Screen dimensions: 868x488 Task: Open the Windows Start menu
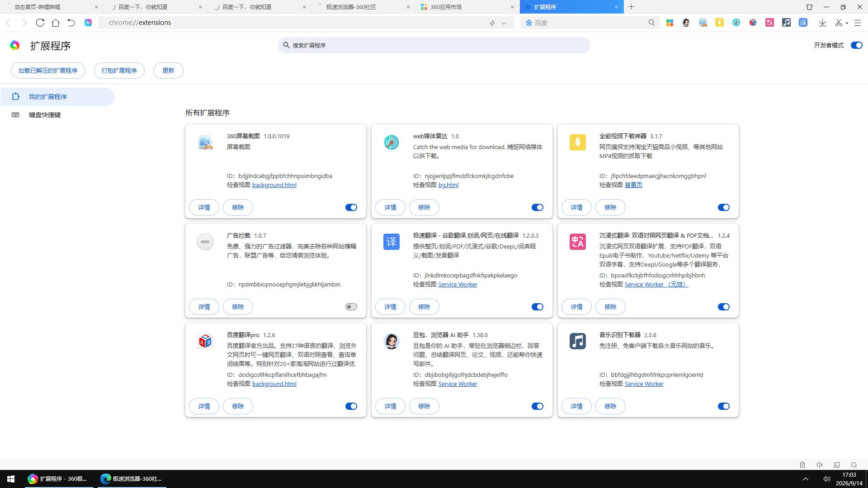pyautogui.click(x=11, y=479)
